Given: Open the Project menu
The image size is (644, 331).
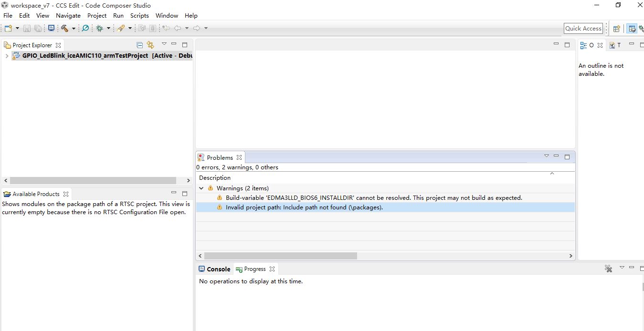Looking at the screenshot, I should (x=97, y=15).
